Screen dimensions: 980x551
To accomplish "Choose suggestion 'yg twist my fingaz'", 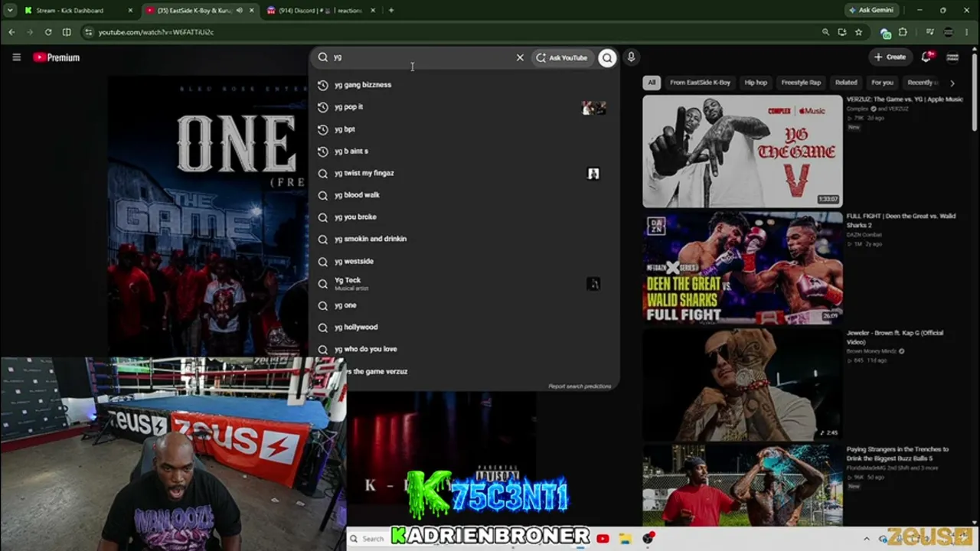I will pos(464,173).
